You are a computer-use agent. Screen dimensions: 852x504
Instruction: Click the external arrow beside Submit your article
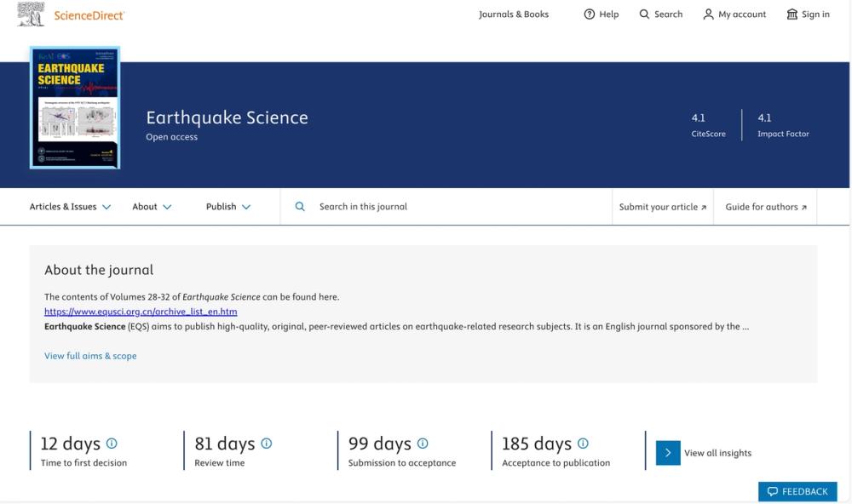click(x=704, y=208)
